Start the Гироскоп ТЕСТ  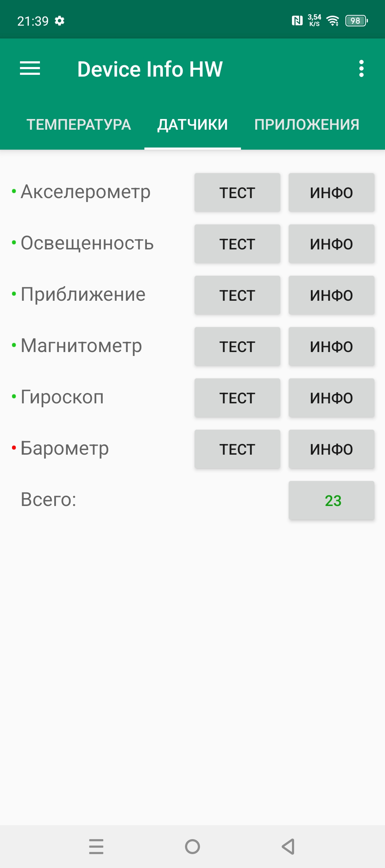click(237, 398)
